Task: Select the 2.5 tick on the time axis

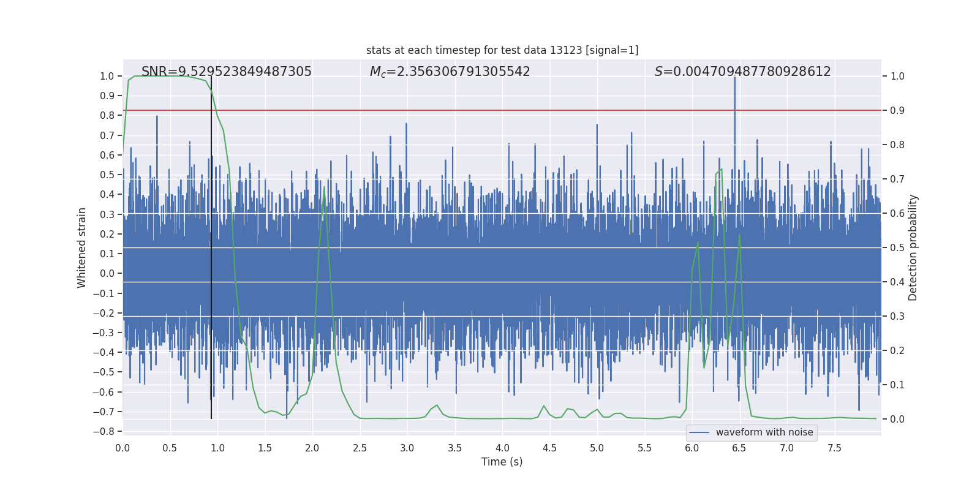Action: click(360, 448)
